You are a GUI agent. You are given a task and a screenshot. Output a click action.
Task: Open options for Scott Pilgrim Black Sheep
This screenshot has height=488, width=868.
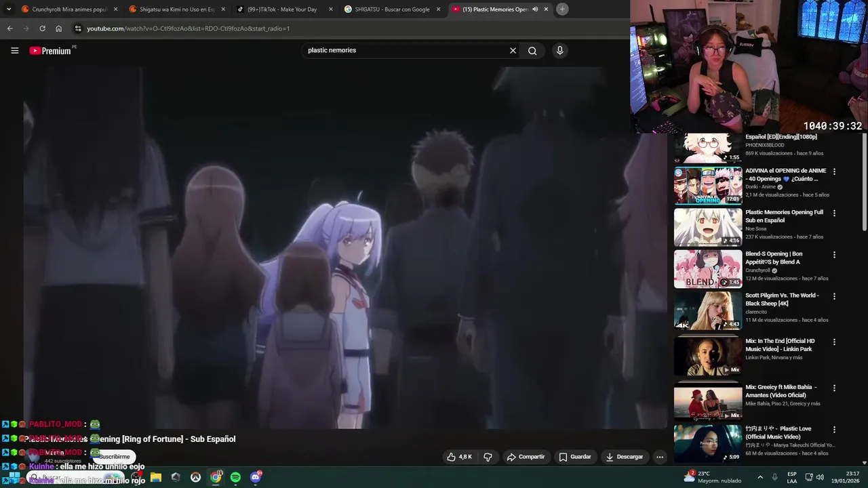click(x=834, y=296)
